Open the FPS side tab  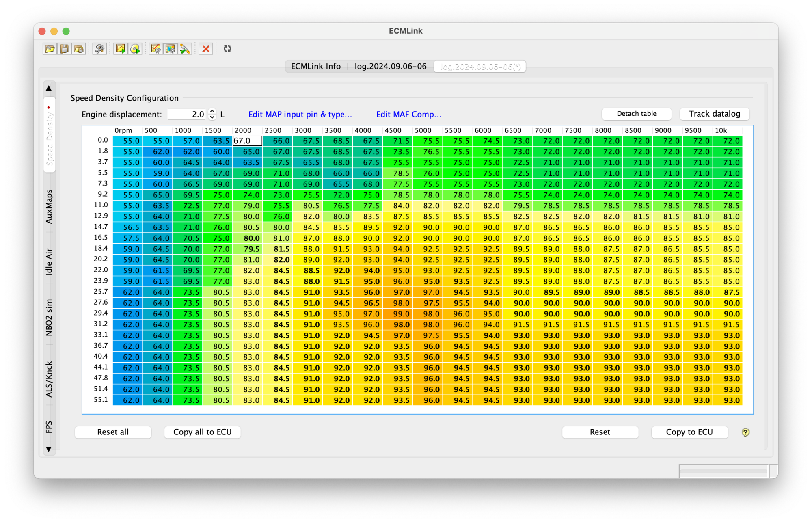click(49, 427)
